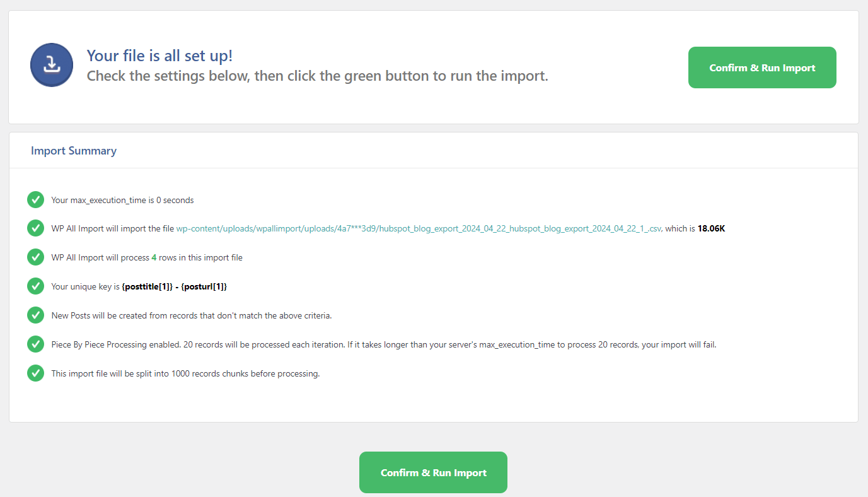Click the Piece By Piece Processing text
The image size is (868, 497).
click(x=384, y=344)
